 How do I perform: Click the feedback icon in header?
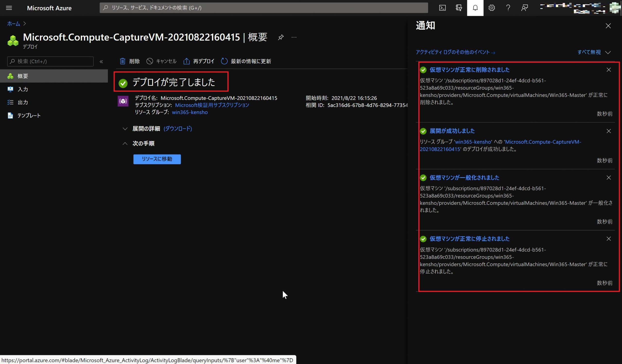[x=525, y=8]
